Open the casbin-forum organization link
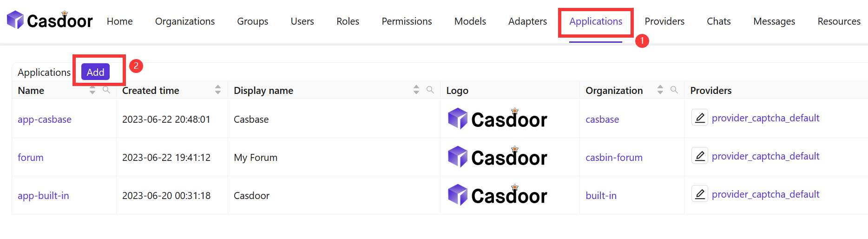 click(614, 158)
